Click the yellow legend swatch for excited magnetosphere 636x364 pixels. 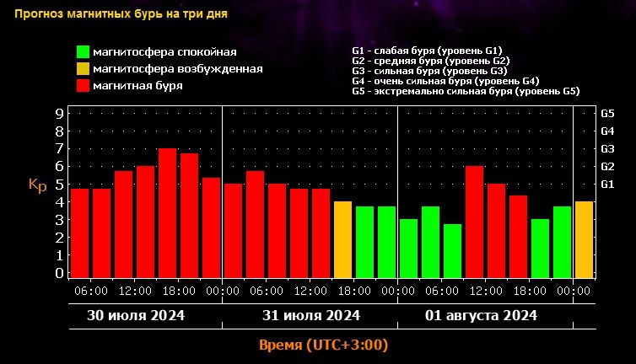82,69
